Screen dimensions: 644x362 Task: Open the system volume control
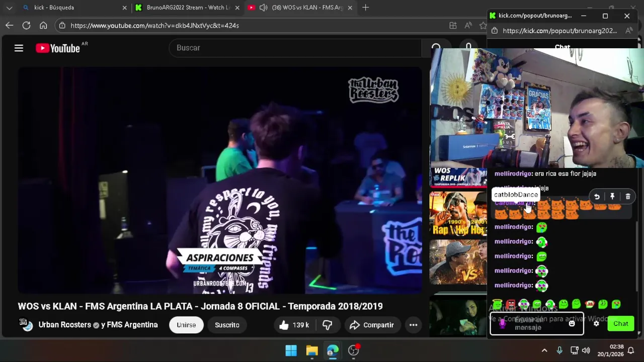[x=586, y=350]
